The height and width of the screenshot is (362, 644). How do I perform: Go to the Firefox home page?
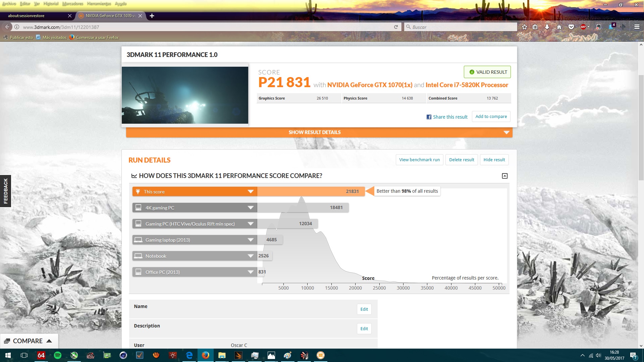559,27
